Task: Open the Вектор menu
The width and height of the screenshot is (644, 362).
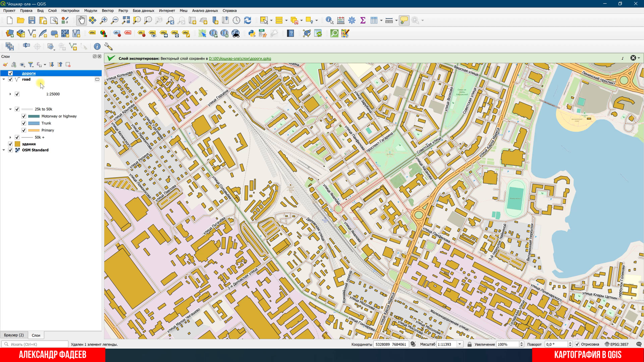Action: coord(108,11)
